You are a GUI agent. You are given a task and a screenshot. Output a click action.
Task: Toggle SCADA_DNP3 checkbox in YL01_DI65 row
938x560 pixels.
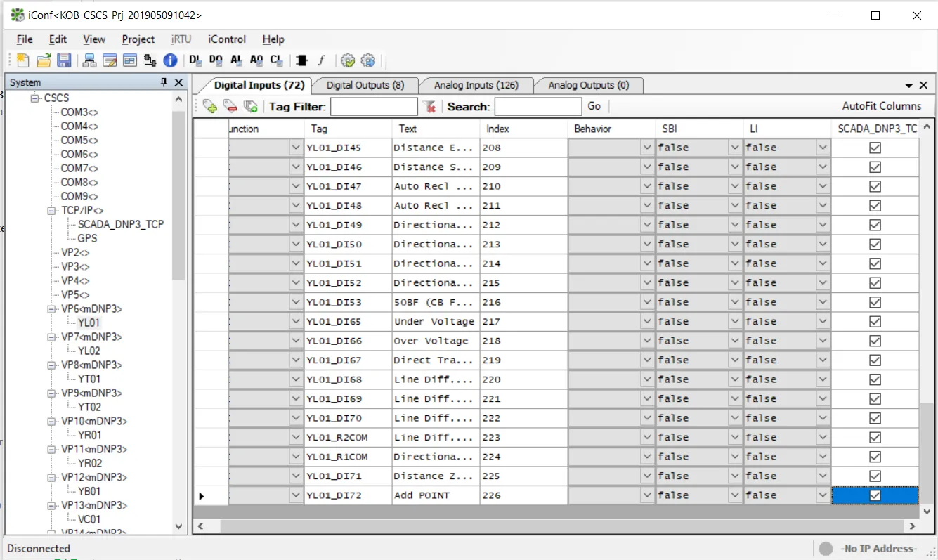(875, 321)
